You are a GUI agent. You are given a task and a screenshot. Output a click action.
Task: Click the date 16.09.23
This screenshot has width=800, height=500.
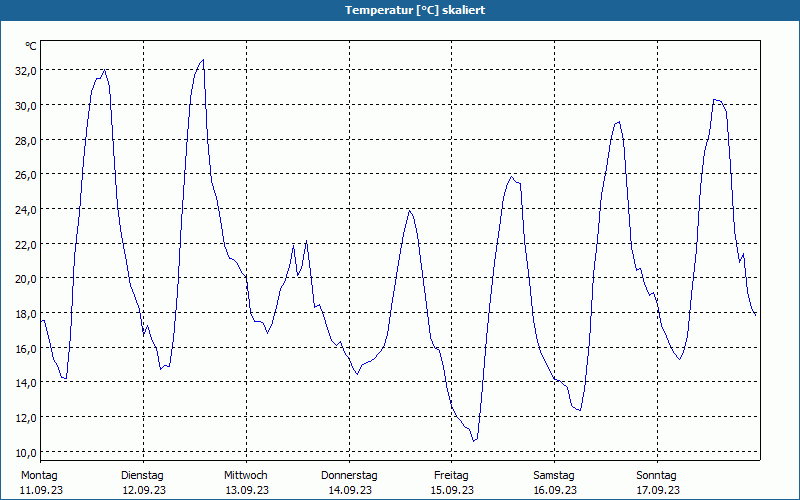pos(556,490)
